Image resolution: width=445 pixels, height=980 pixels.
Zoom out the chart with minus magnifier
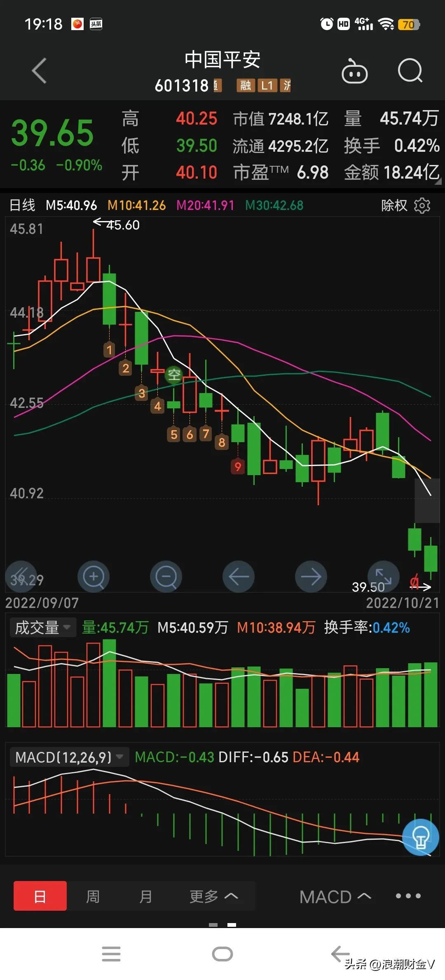(166, 576)
